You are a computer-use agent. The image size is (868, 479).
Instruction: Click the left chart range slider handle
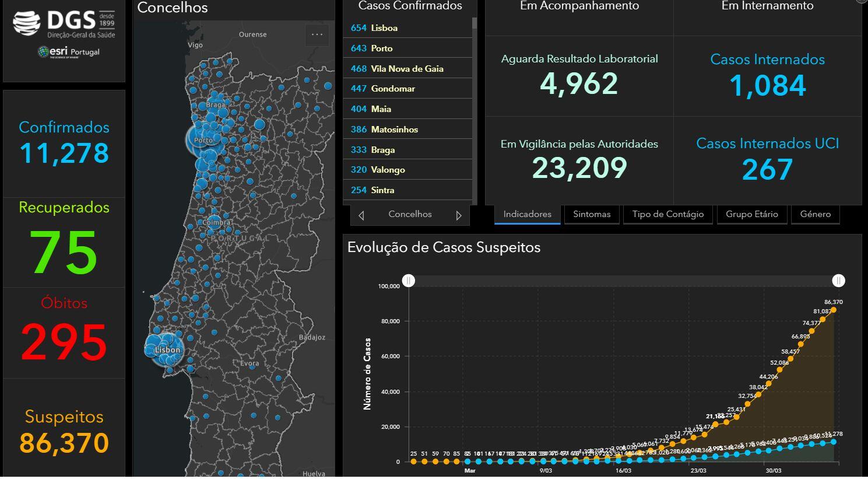(409, 281)
